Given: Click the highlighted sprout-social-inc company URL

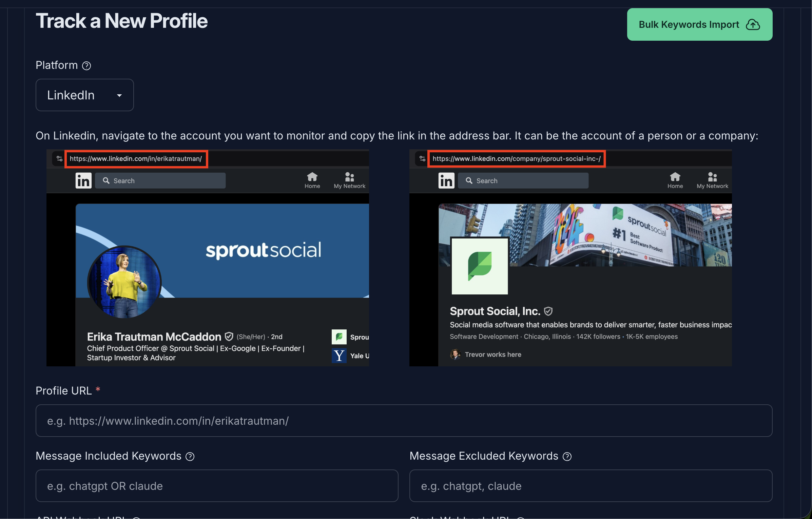Looking at the screenshot, I should (x=517, y=159).
